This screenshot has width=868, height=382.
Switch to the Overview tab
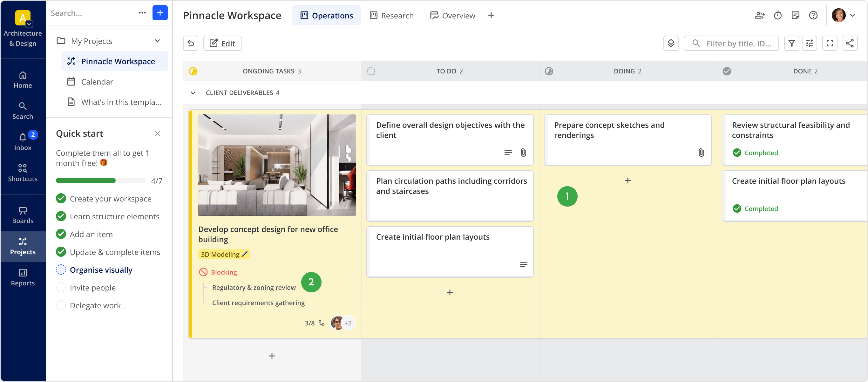(452, 16)
